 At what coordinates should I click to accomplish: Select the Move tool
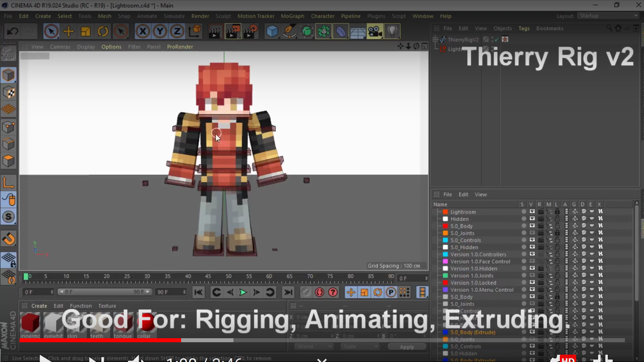click(x=68, y=32)
